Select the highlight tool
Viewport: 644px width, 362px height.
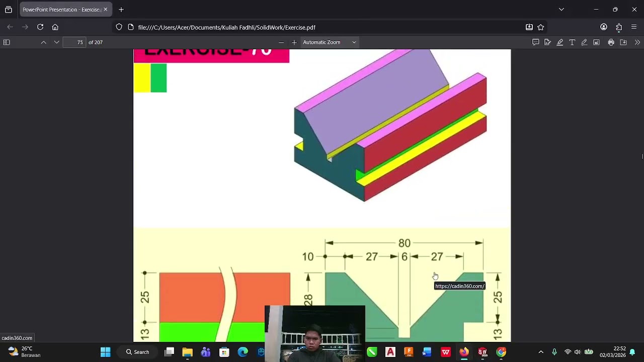tap(559, 42)
